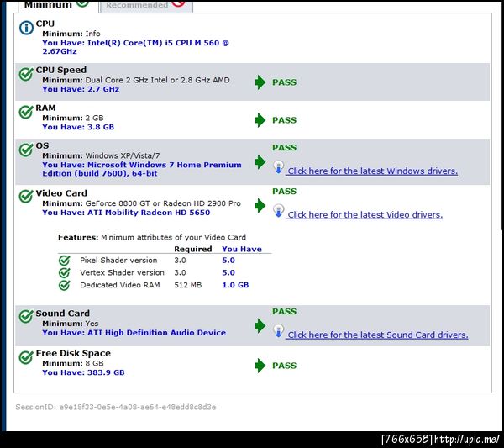The height and width of the screenshot is (448, 504).
Task: Click the 'Video Card' heading
Action: click(x=61, y=193)
